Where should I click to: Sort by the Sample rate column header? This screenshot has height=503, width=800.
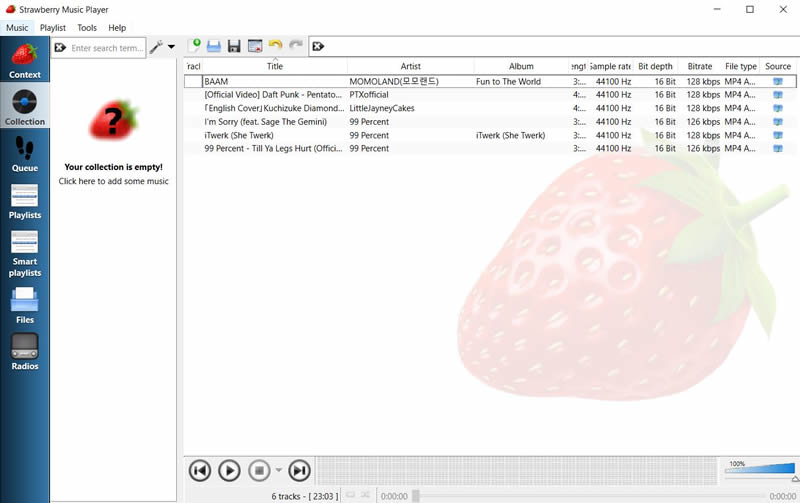pos(610,66)
